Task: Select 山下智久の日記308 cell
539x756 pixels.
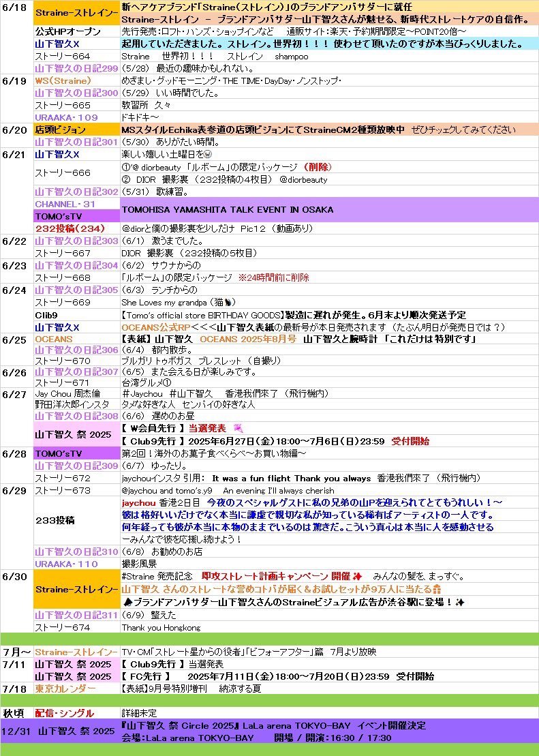Action: click(x=76, y=416)
